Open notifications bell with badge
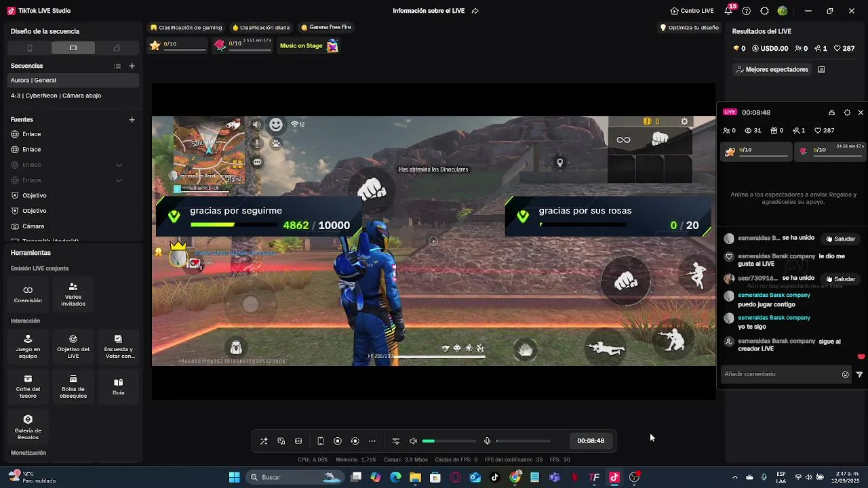 [728, 11]
